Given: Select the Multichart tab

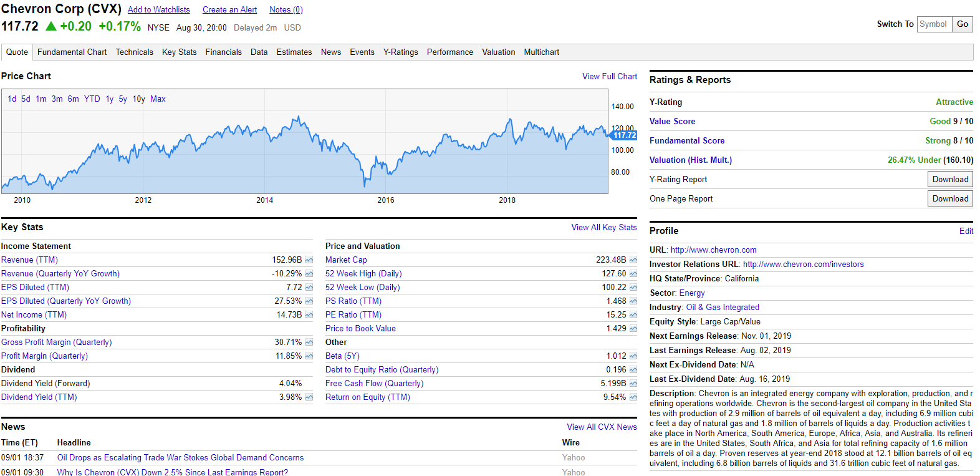Looking at the screenshot, I should (542, 52).
